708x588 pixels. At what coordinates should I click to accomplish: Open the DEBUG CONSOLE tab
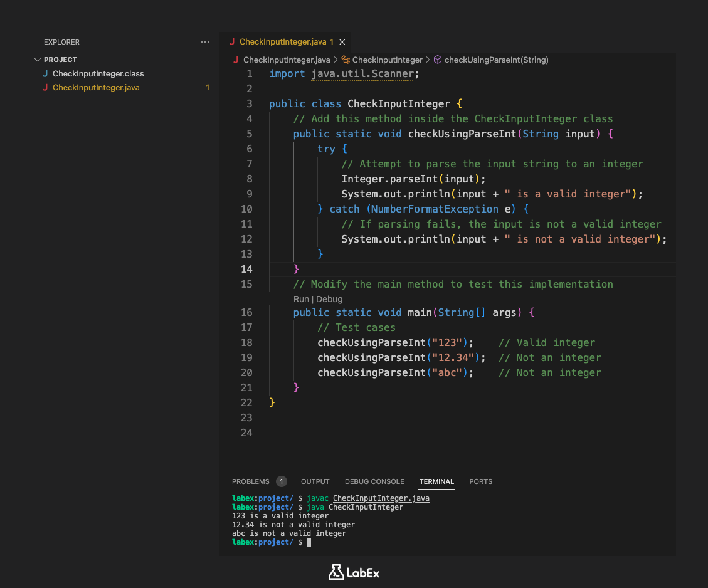[374, 481]
